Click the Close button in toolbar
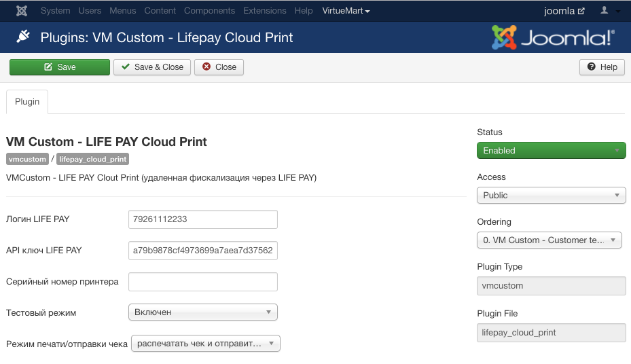The height and width of the screenshot is (364, 631). pos(219,67)
